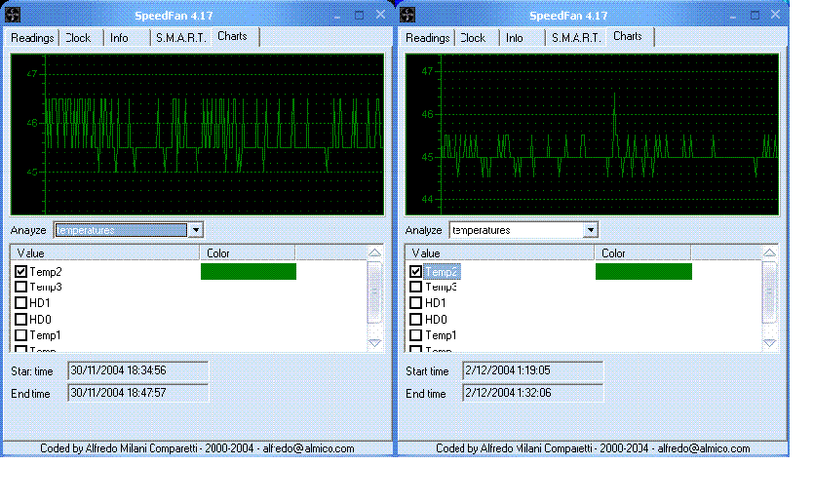Click scroll-down arrow of left window list

click(x=374, y=343)
